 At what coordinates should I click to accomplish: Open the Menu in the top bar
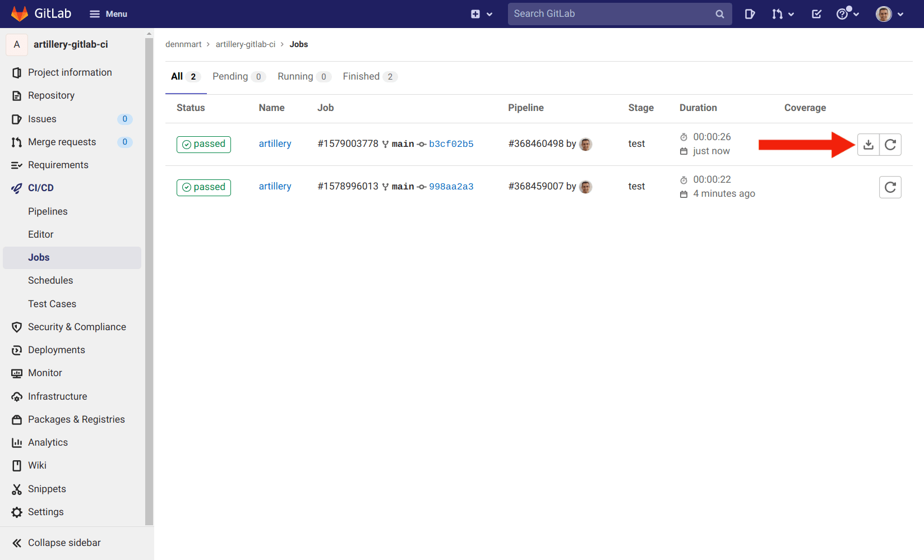[108, 13]
